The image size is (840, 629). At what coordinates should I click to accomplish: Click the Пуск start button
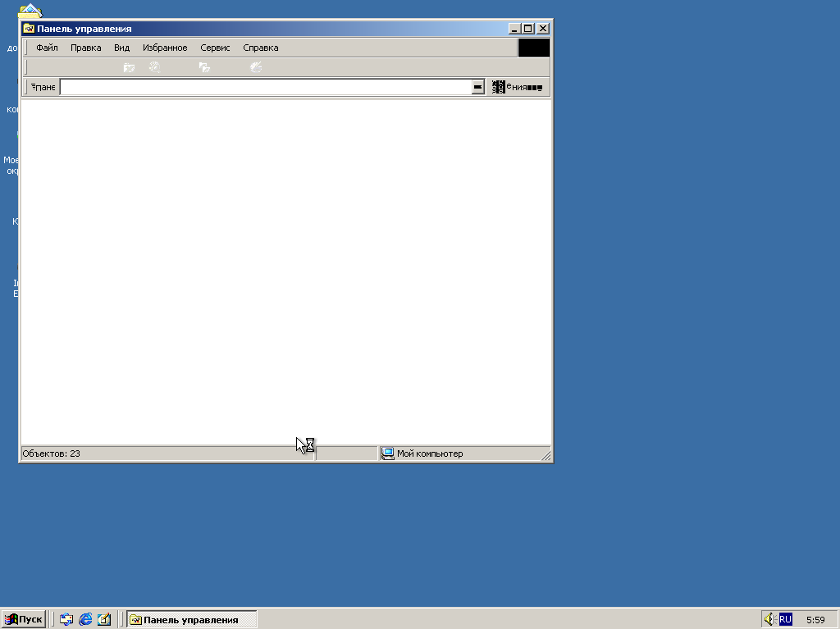point(23,619)
